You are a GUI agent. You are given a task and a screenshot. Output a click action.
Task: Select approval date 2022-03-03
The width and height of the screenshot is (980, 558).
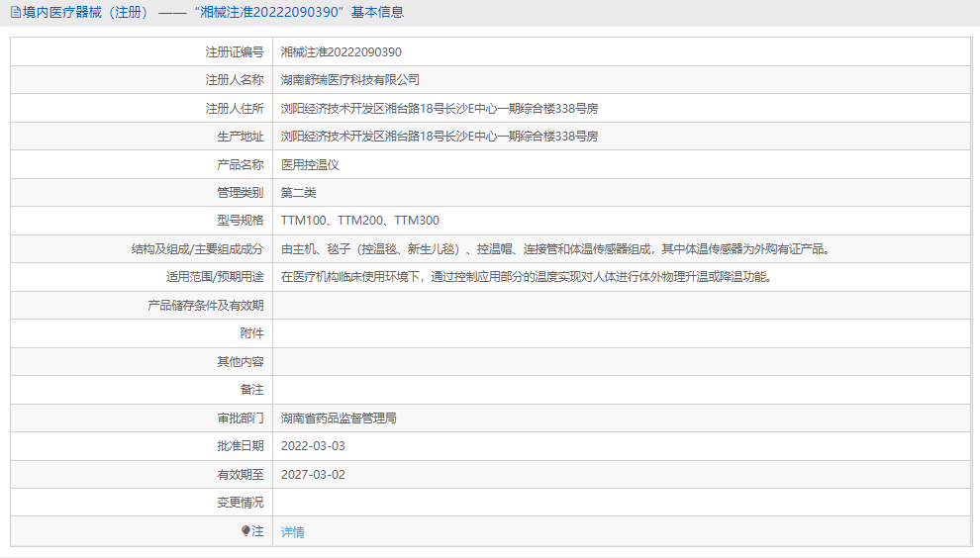(x=313, y=446)
